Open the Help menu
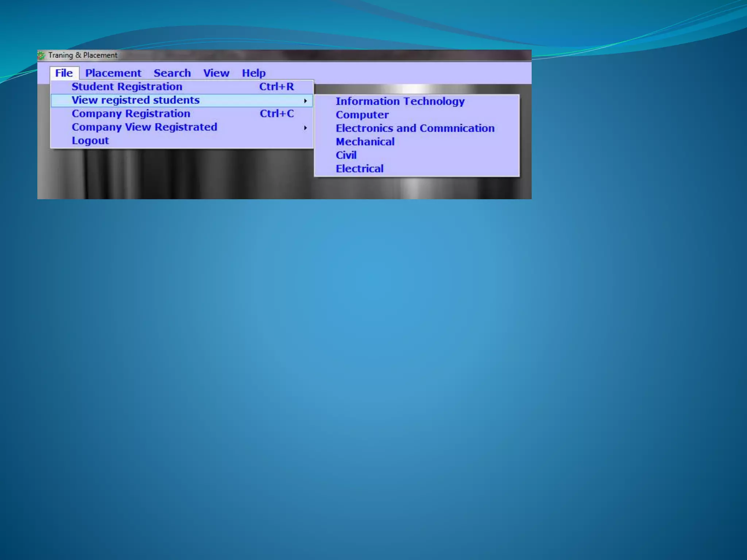The width and height of the screenshot is (747, 560). click(254, 73)
